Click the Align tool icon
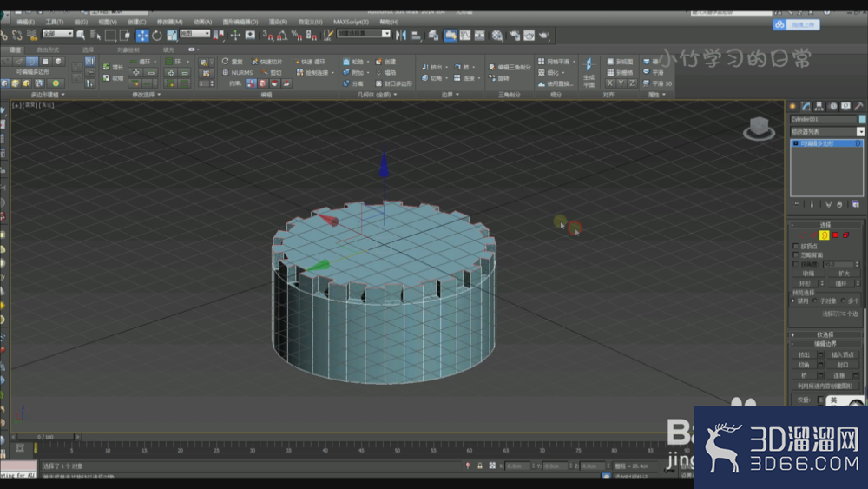The width and height of the screenshot is (868, 489). (417, 36)
